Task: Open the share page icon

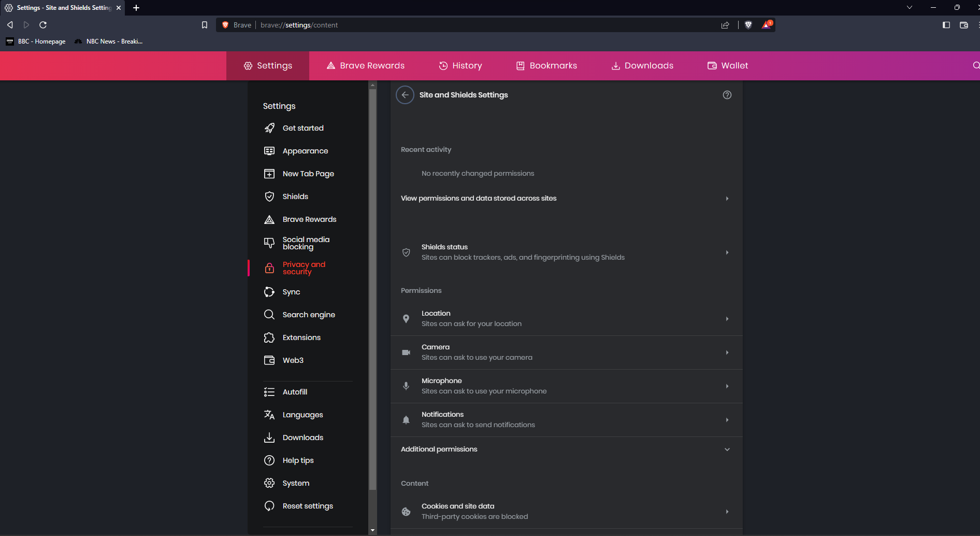Action: coord(725,24)
